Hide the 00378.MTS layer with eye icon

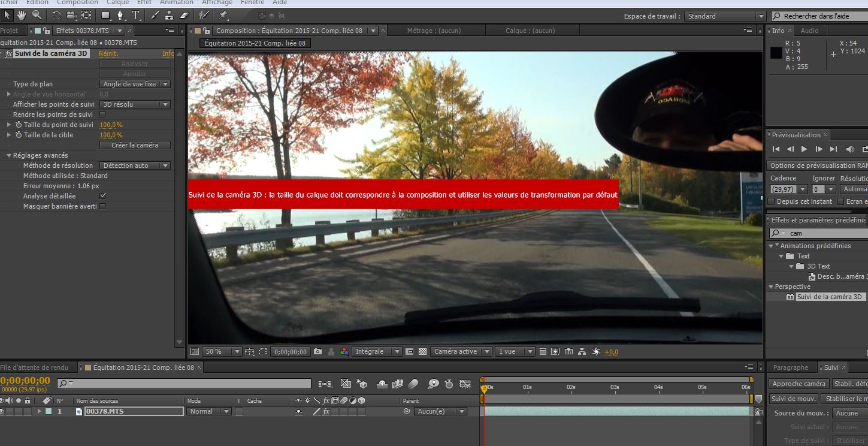point(2,411)
